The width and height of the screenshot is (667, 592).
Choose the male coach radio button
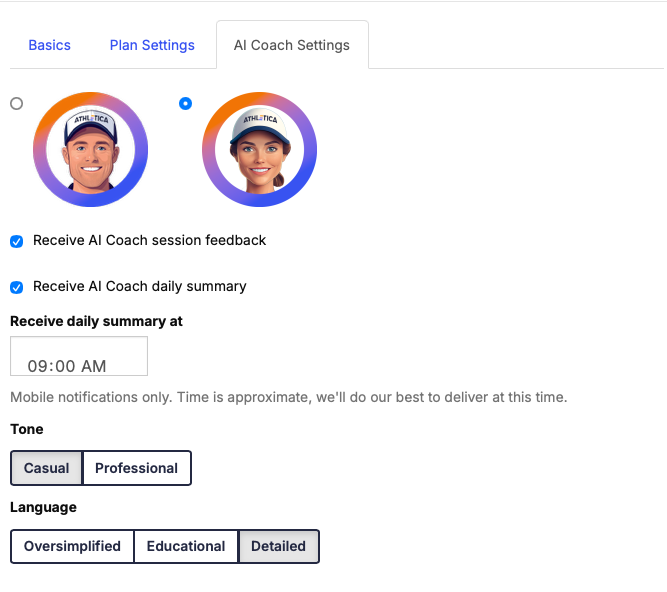(16, 103)
